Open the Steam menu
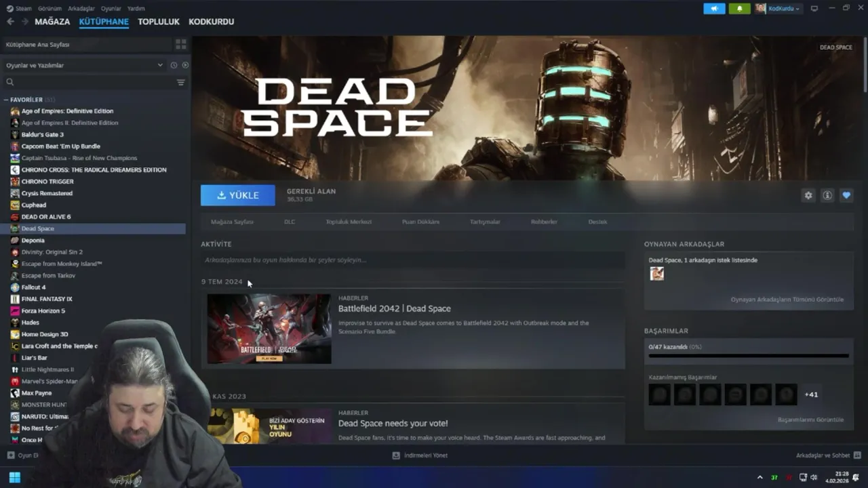This screenshot has width=868, height=488. pos(24,8)
